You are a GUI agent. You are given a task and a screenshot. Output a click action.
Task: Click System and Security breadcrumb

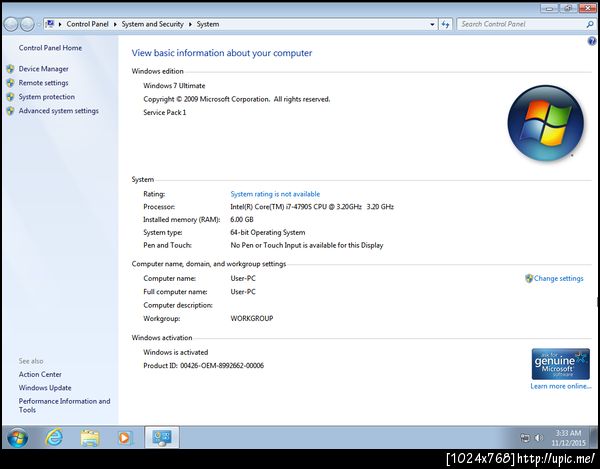(x=153, y=24)
